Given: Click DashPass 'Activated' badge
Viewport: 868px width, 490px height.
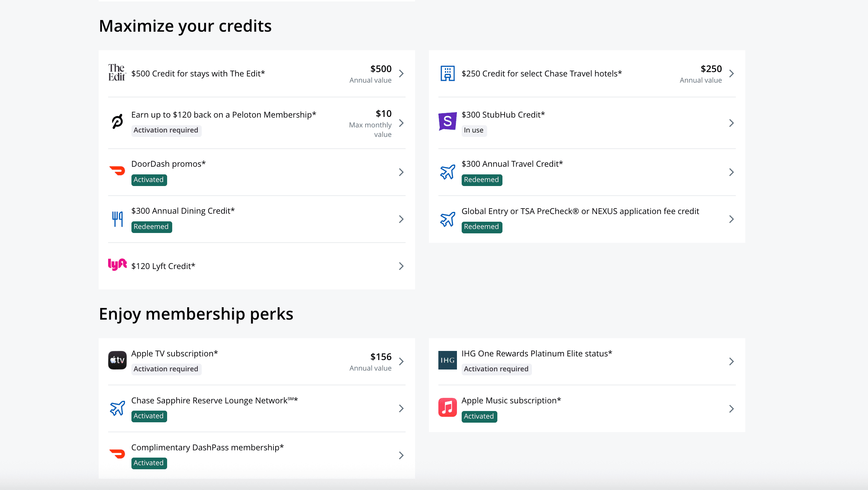Looking at the screenshot, I should point(149,463).
